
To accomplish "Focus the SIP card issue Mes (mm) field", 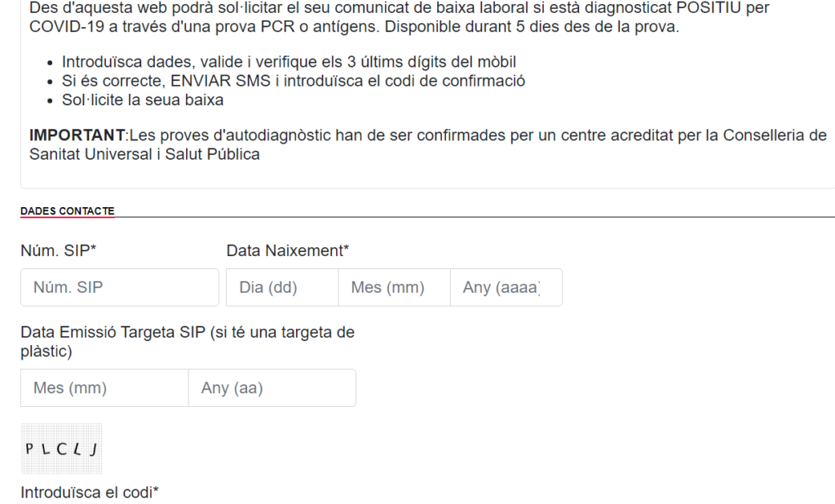I will click(104, 387).
